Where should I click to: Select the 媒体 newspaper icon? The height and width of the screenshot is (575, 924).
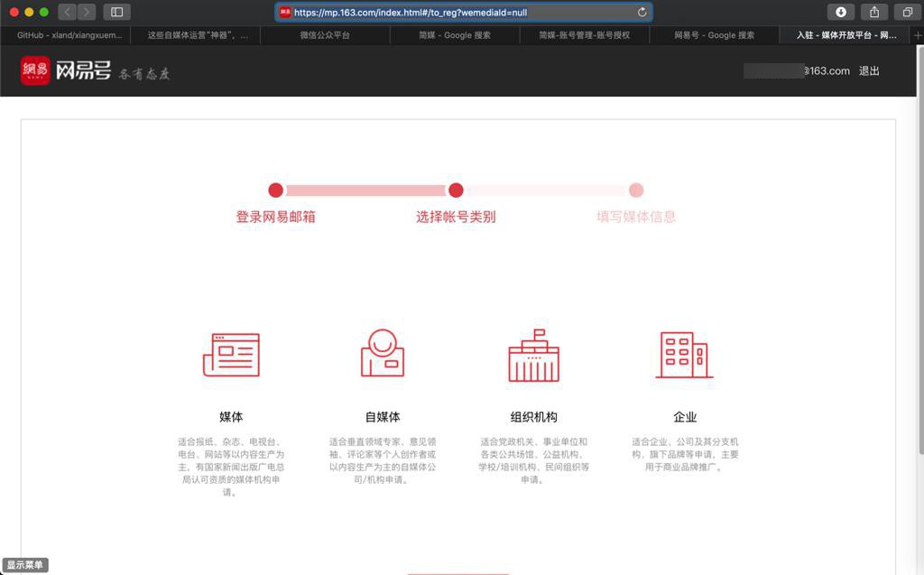(x=231, y=355)
